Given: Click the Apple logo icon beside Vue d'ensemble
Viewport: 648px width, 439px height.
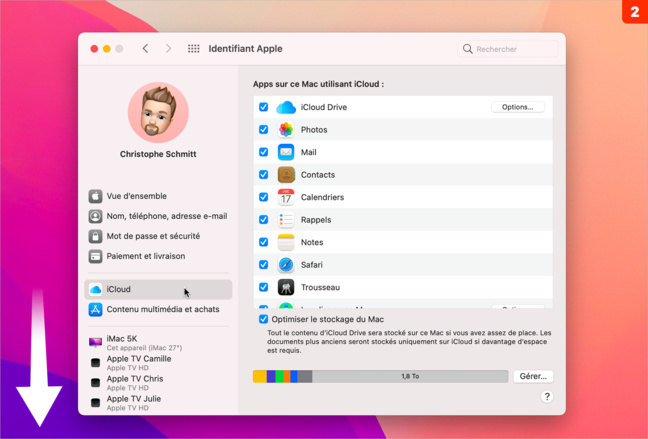Looking at the screenshot, I should 95,196.
